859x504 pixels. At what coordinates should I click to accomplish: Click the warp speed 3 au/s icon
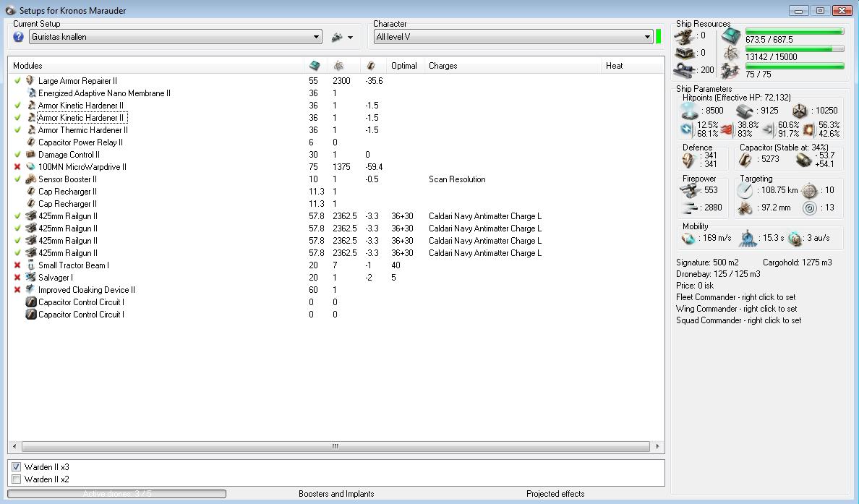(x=795, y=239)
